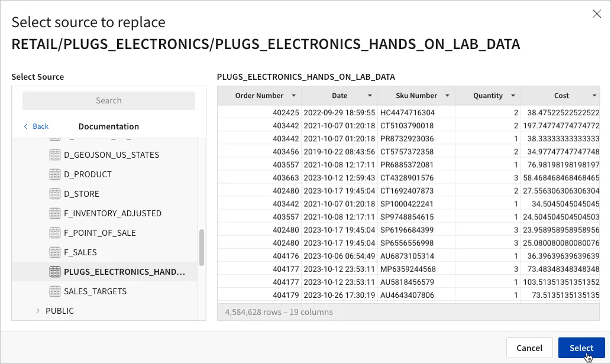Click the F_INVENTORY_ADJUSTED table icon
611x364 pixels.
tap(55, 213)
